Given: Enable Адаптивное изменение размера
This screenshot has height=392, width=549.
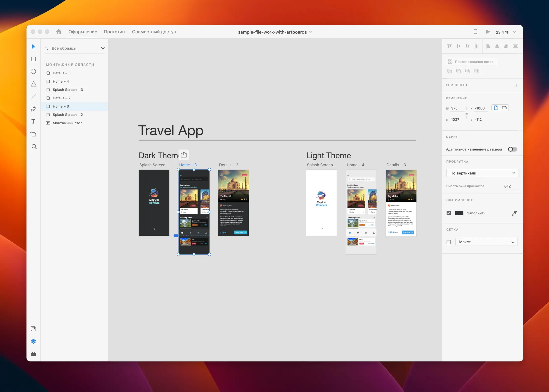Looking at the screenshot, I should click(x=512, y=149).
